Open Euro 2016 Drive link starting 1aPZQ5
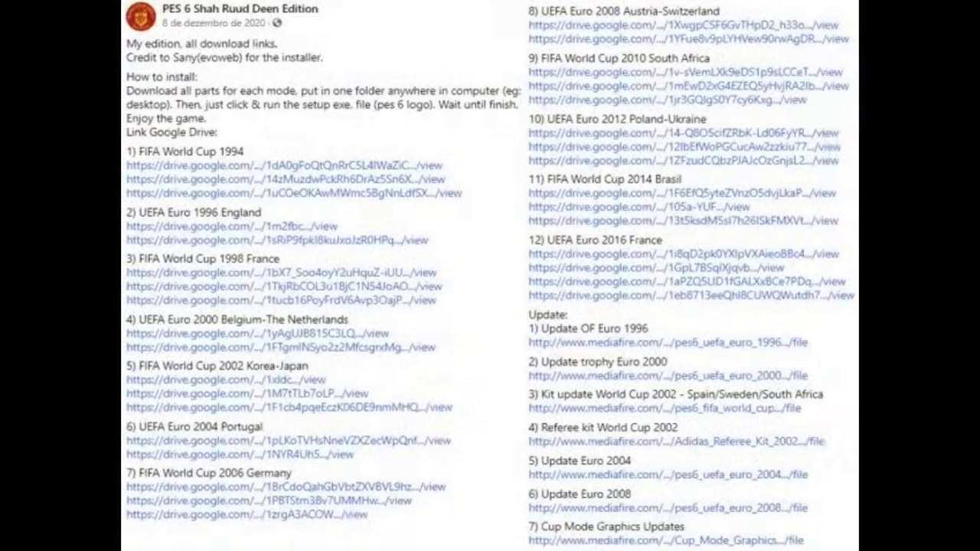Viewport: 980px width, 551px height. [687, 282]
